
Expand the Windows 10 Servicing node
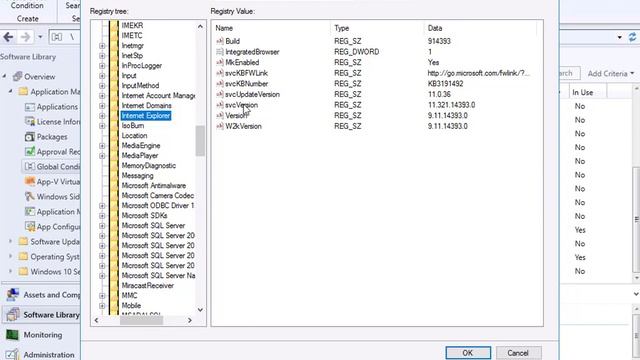click(11, 271)
